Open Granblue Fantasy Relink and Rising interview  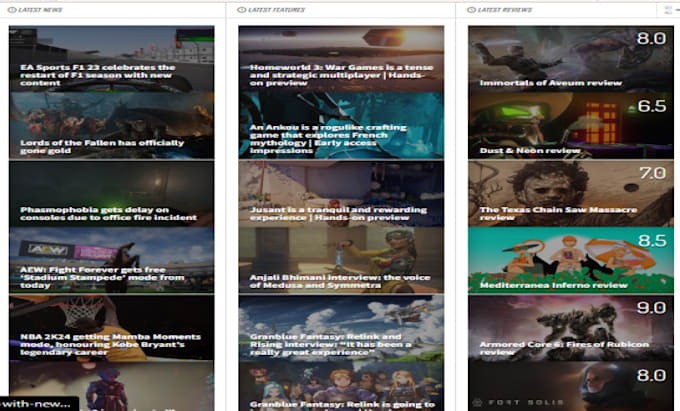(341, 328)
